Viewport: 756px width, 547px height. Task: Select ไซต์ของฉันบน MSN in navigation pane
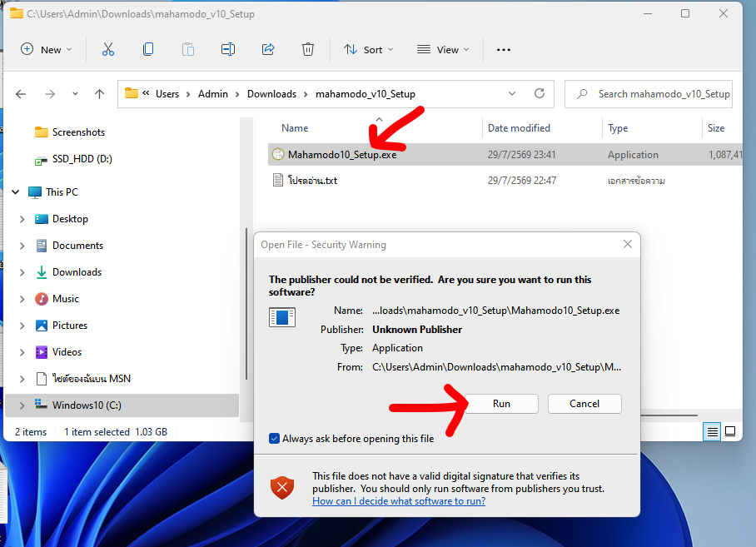coord(91,379)
